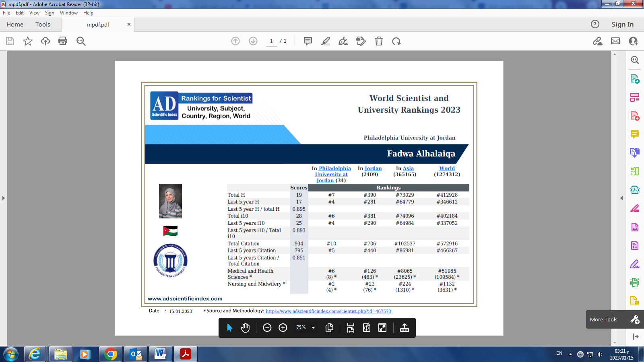The height and width of the screenshot is (362, 644).
Task: Click the page number input field
Action: (x=271, y=41)
